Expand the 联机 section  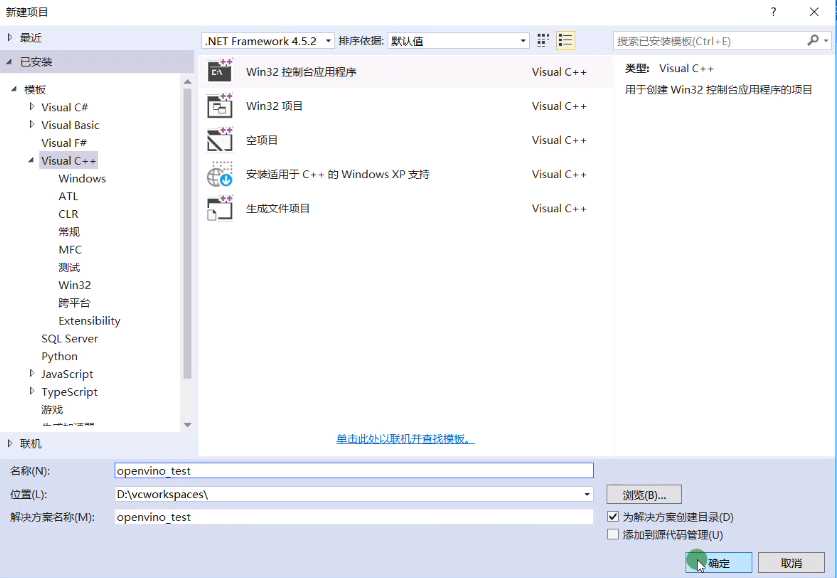coord(10,443)
